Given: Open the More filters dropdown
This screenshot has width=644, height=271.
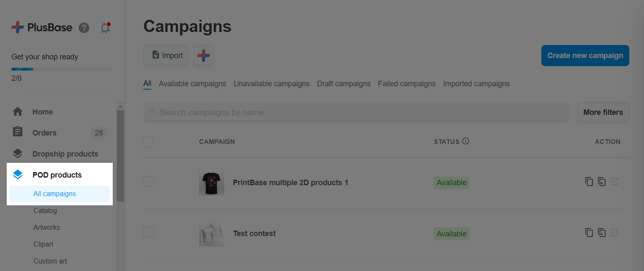Looking at the screenshot, I should (603, 112).
